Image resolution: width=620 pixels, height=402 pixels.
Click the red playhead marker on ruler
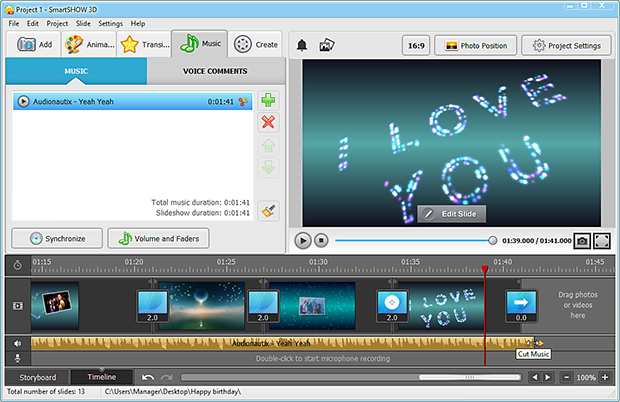tap(485, 269)
